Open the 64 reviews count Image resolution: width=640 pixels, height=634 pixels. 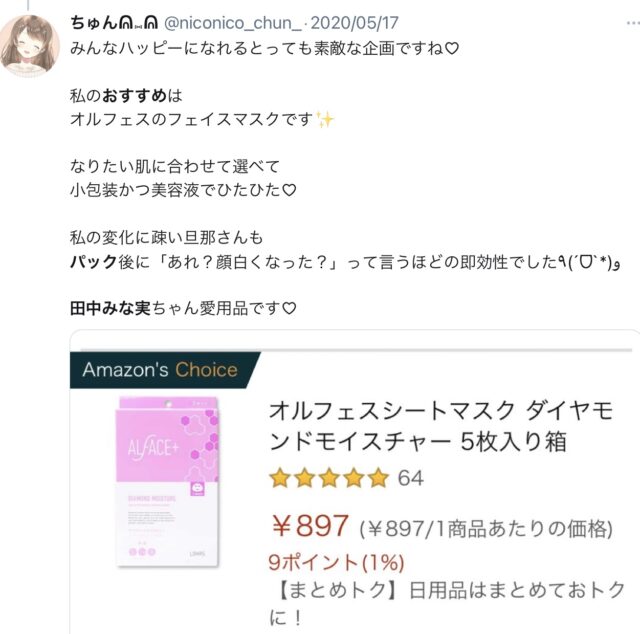coord(411,478)
